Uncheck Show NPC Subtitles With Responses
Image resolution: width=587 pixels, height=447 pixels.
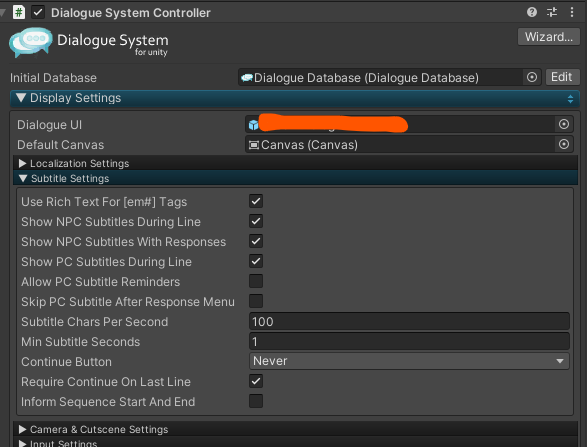(x=256, y=241)
